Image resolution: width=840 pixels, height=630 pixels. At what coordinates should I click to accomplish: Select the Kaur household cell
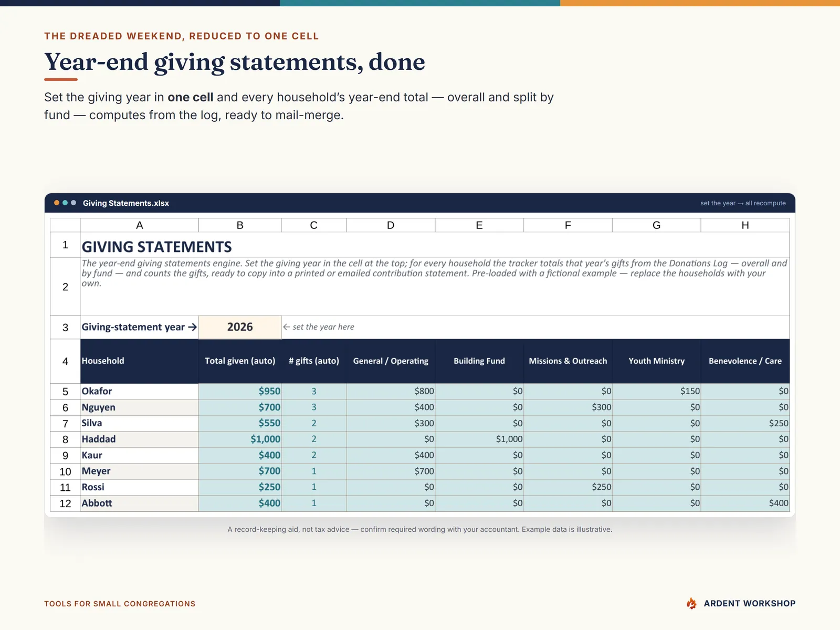[140, 455]
